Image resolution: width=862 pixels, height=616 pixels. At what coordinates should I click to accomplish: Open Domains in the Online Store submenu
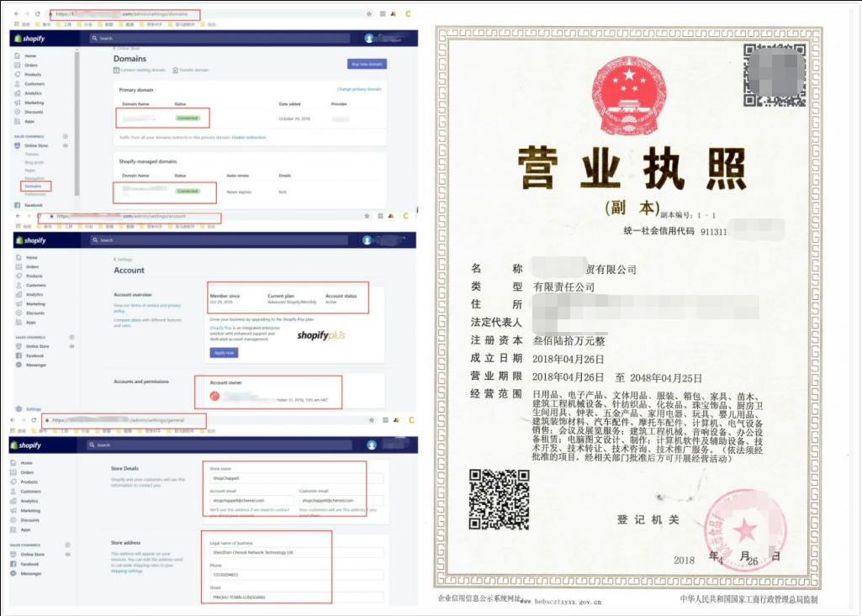(x=34, y=186)
